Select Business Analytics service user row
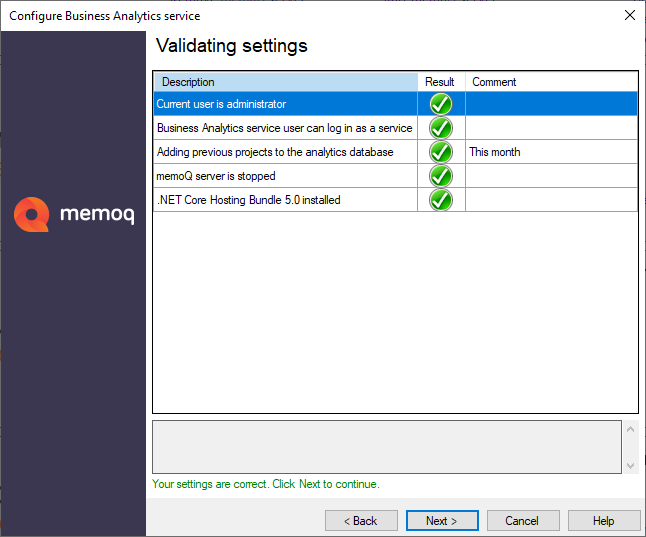 [284, 128]
